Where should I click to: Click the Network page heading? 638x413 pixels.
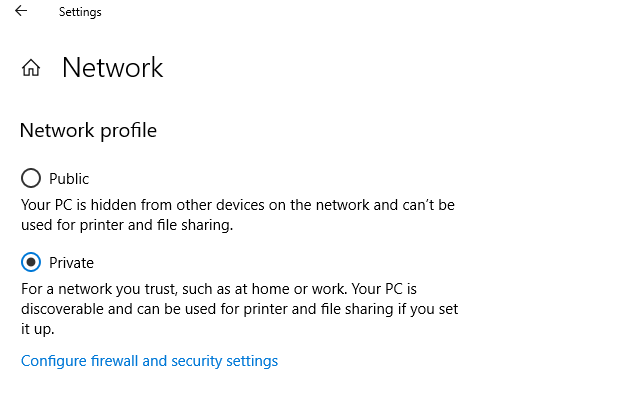(112, 67)
